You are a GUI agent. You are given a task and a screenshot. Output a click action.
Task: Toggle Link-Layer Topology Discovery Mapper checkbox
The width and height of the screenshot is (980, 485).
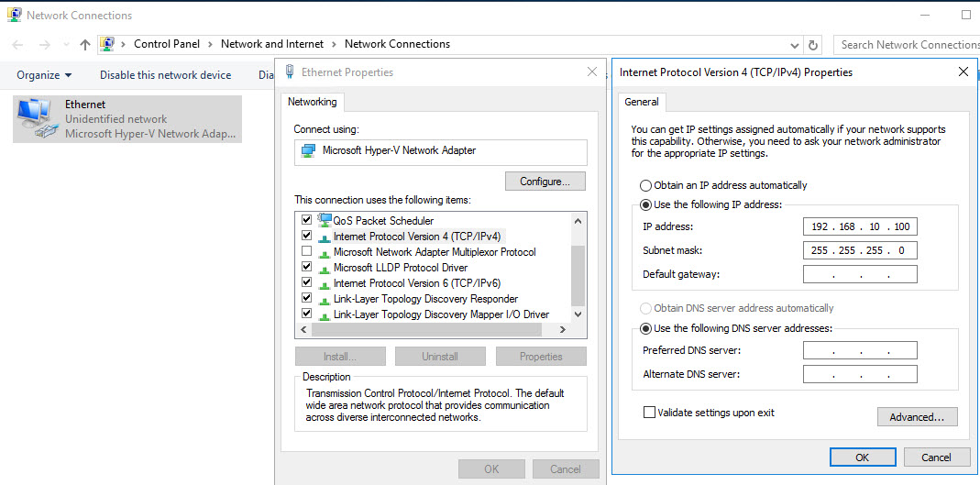tap(306, 314)
